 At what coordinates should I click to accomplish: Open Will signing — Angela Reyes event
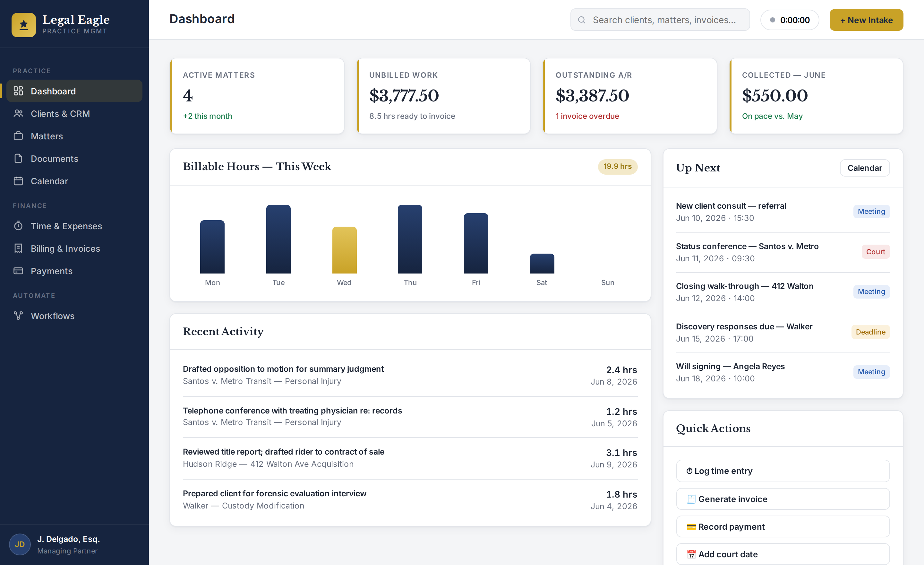tap(783, 372)
